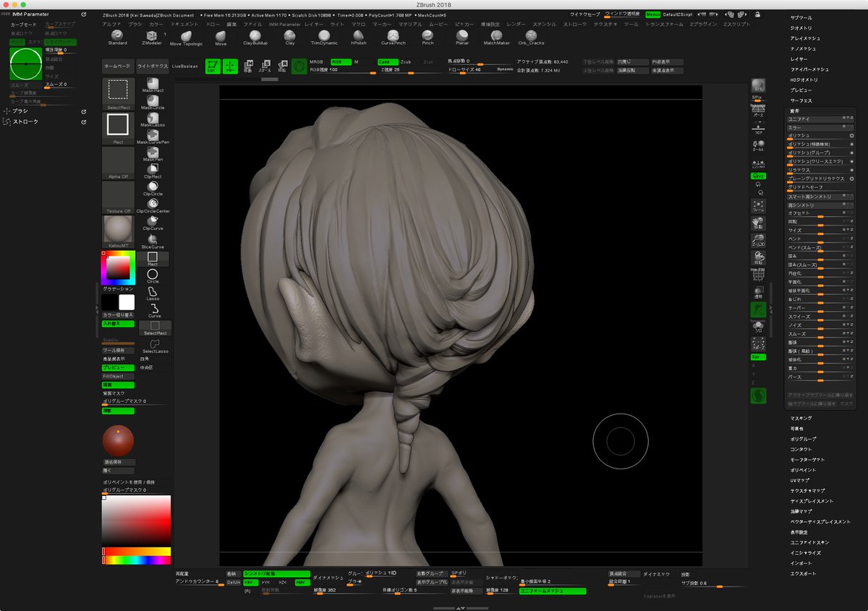Viewport: 868px width, 611px height.
Task: Click the LiveBoolean button
Action: (x=185, y=66)
